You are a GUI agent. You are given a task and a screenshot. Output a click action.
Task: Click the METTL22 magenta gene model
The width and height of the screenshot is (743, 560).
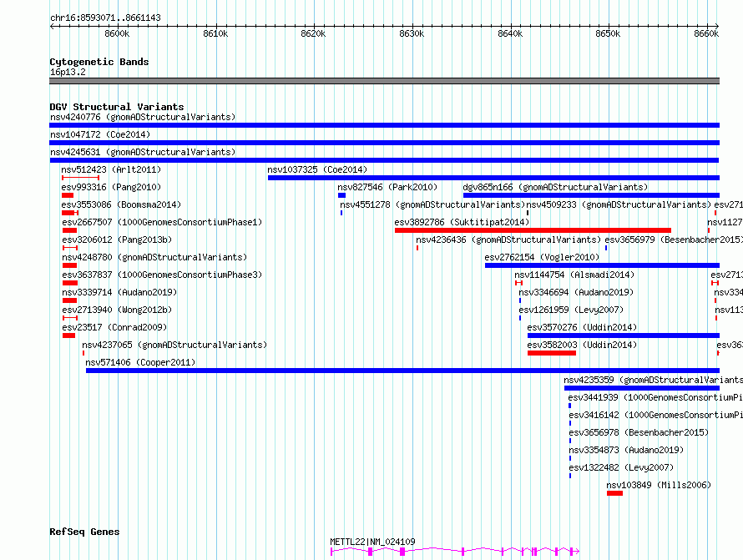click(455, 551)
